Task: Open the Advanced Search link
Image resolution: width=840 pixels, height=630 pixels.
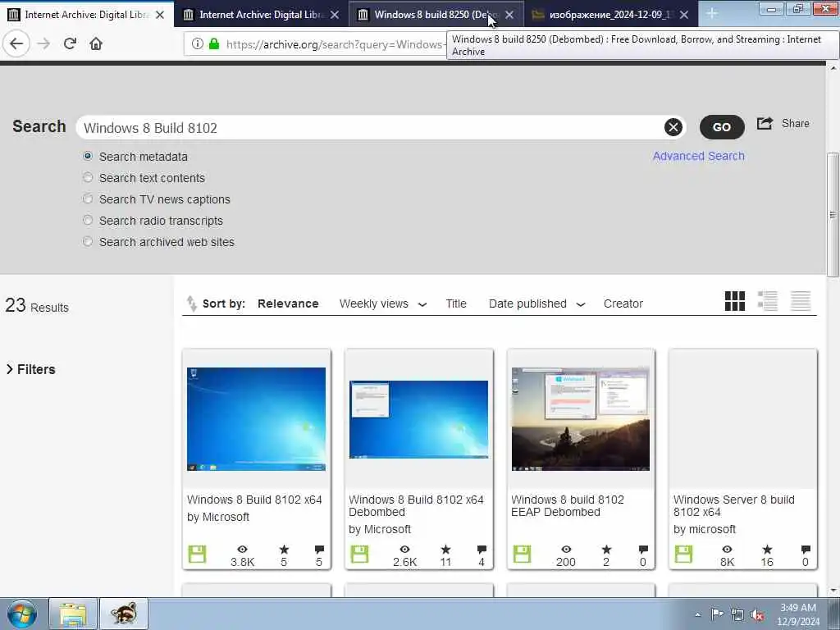Action: (x=699, y=156)
